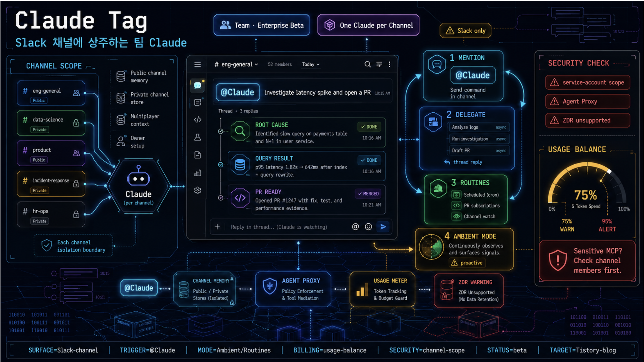
Task: Click the code icon on the PR READY card
Action: point(240,198)
